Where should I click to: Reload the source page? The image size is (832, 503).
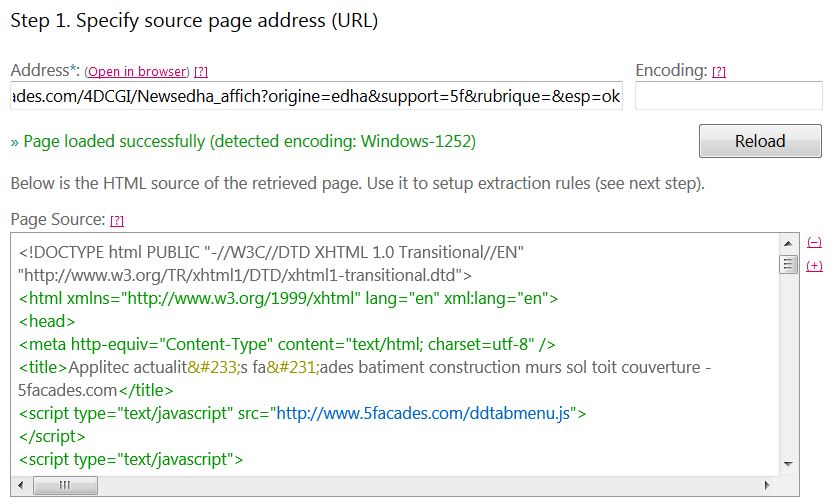[760, 141]
